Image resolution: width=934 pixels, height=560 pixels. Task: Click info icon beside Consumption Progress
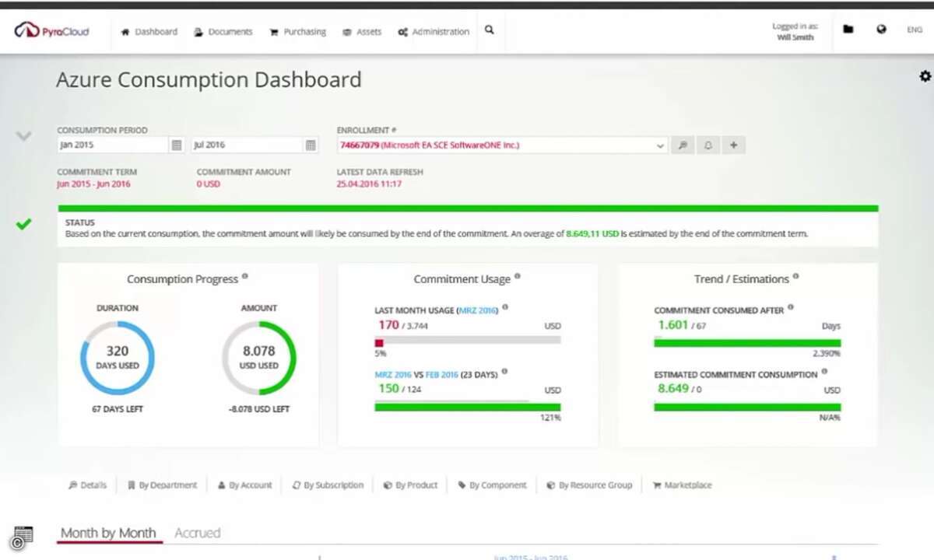244,276
